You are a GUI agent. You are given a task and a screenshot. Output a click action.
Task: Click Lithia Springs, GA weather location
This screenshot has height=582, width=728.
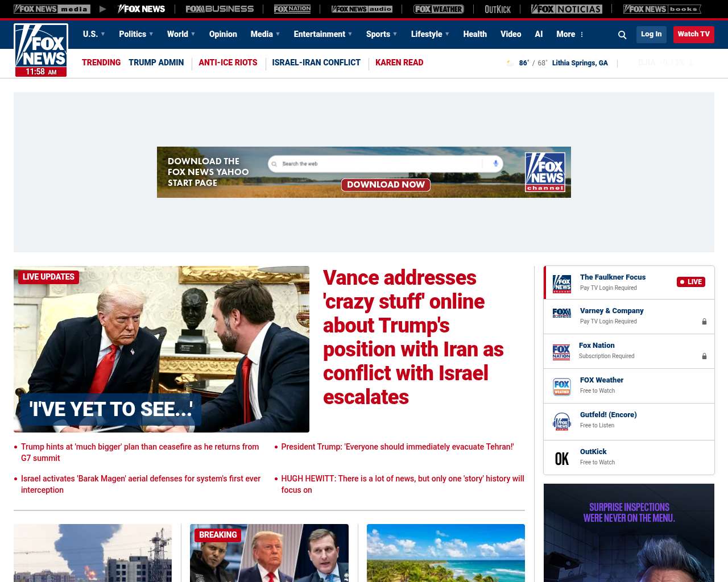click(x=580, y=63)
